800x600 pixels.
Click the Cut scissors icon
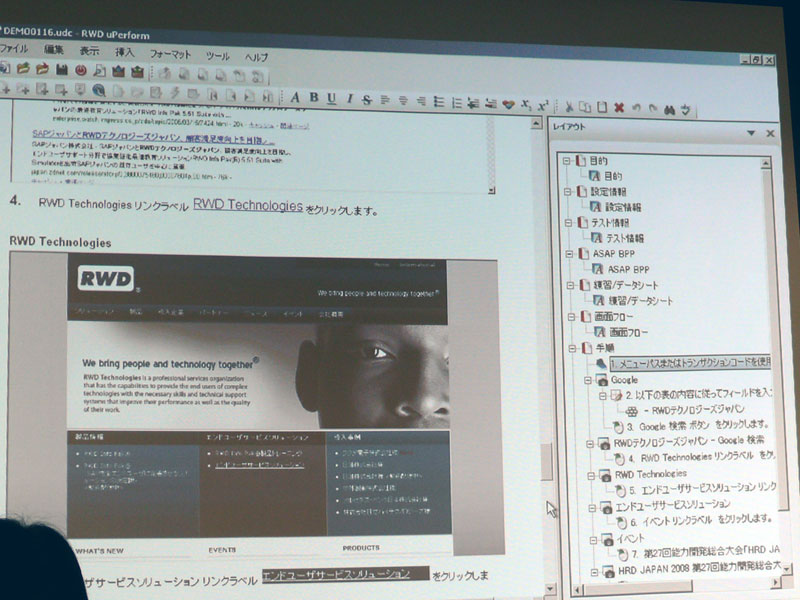[569, 106]
